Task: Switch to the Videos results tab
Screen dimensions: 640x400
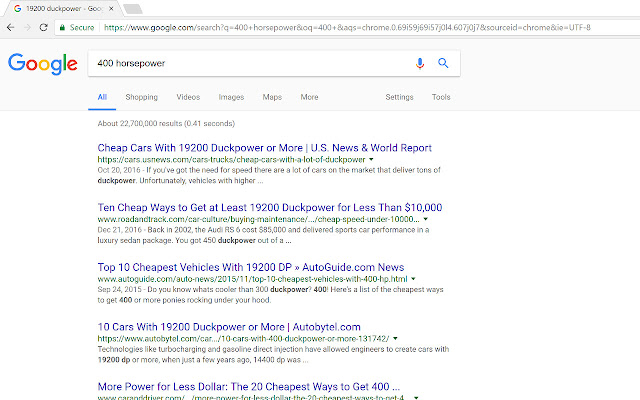Action: (188, 97)
